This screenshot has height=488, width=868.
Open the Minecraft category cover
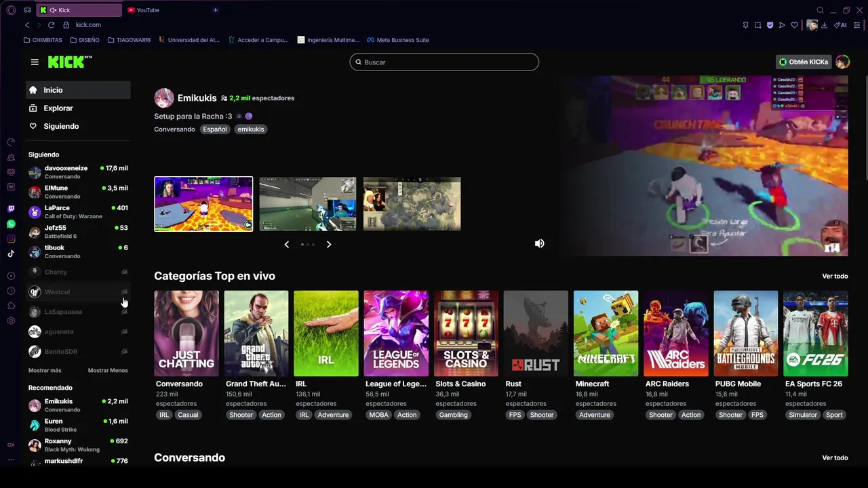pos(606,333)
